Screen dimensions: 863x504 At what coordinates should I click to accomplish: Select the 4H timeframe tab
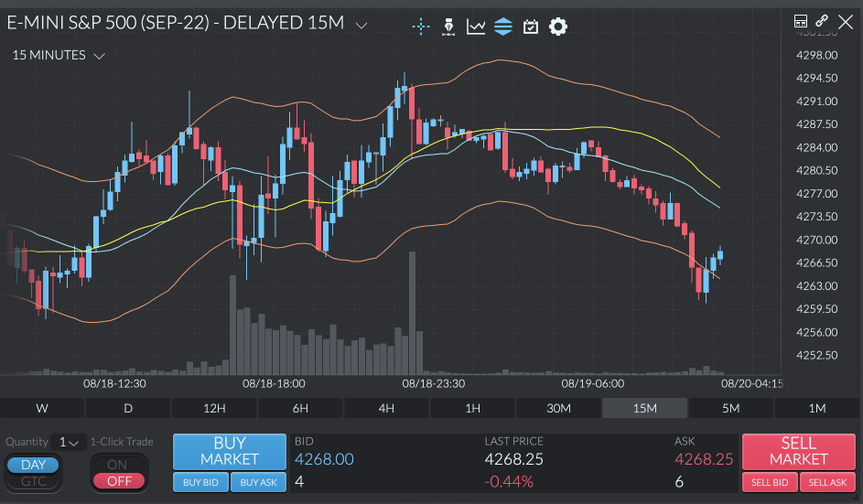[386, 408]
